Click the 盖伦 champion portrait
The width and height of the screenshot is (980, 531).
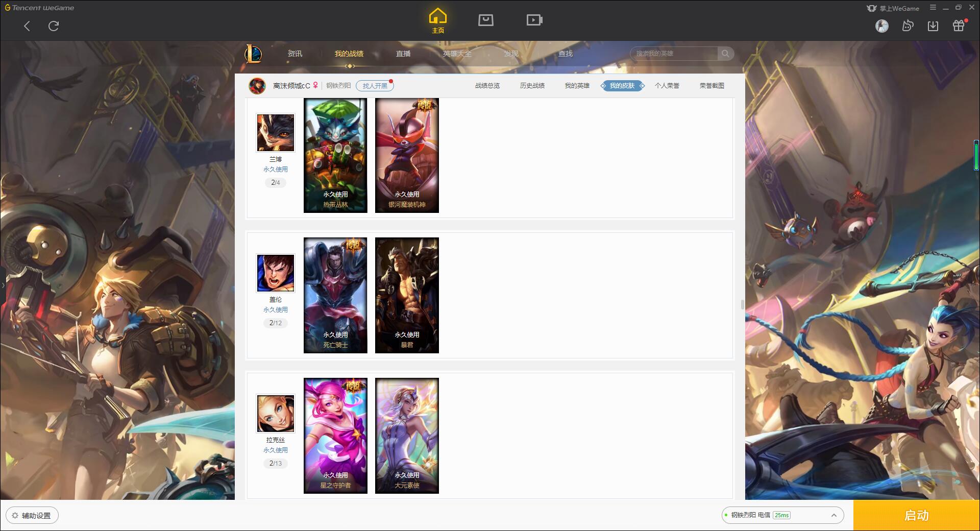click(x=276, y=273)
